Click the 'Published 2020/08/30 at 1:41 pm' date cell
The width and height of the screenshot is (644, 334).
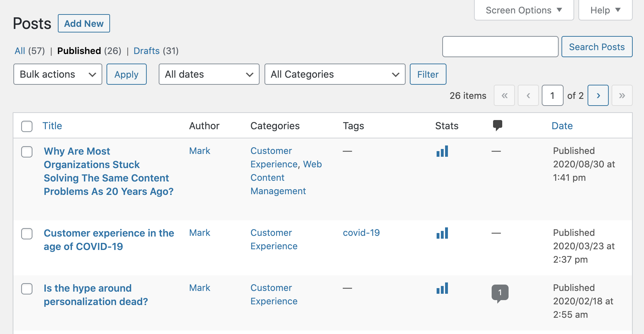tap(584, 164)
